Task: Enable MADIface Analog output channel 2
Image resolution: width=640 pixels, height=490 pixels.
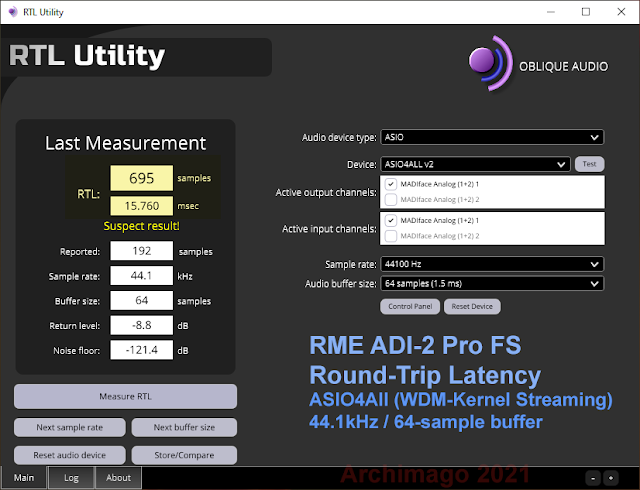Action: click(391, 200)
